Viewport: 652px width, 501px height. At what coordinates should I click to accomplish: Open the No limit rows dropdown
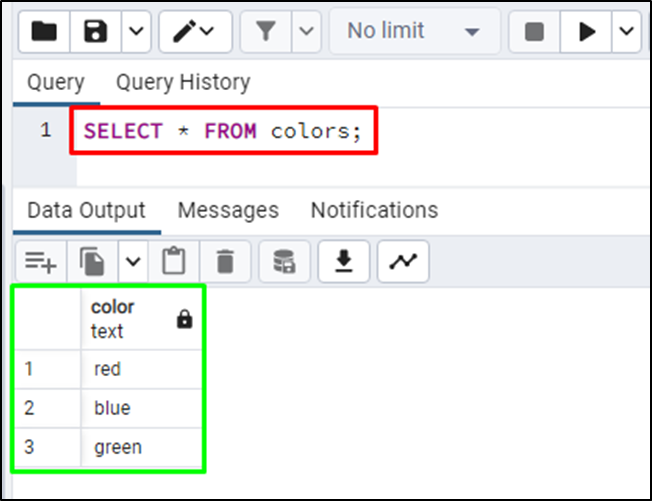click(x=415, y=31)
